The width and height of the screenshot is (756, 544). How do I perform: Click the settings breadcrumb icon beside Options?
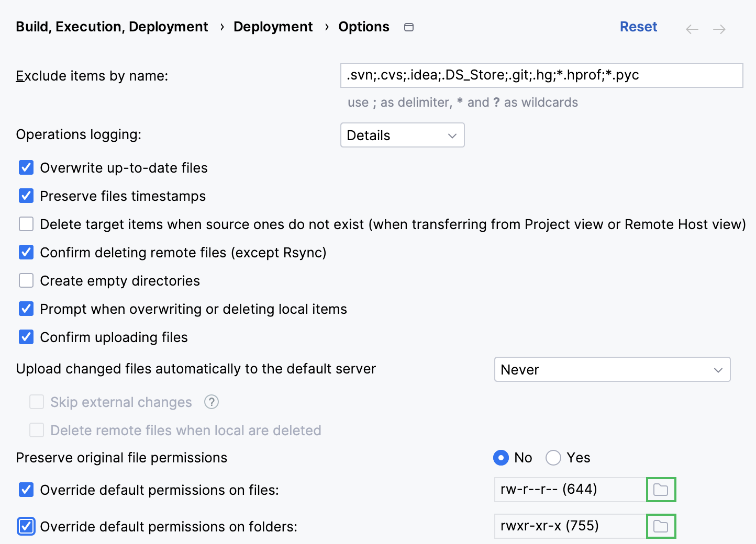(409, 27)
